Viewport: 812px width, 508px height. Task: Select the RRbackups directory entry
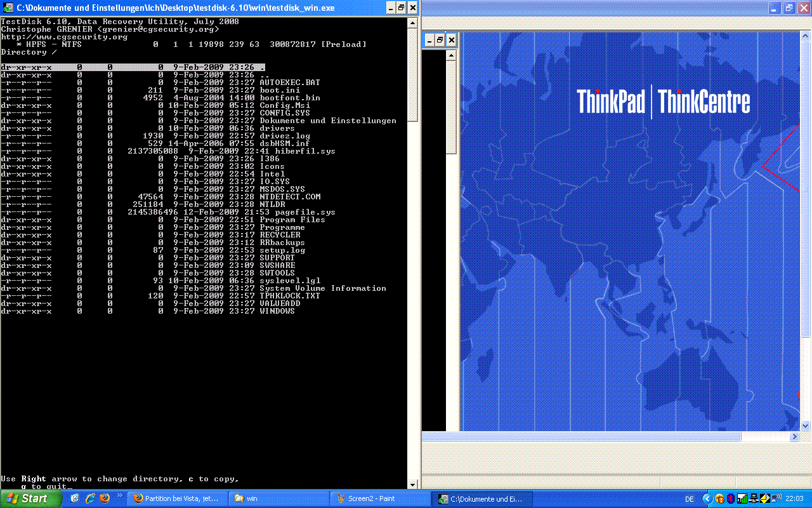(153, 243)
